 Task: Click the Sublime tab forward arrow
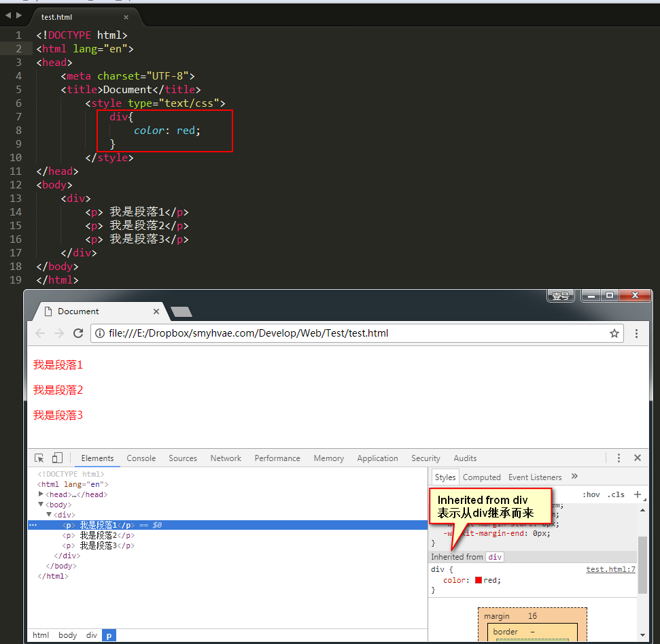point(19,16)
